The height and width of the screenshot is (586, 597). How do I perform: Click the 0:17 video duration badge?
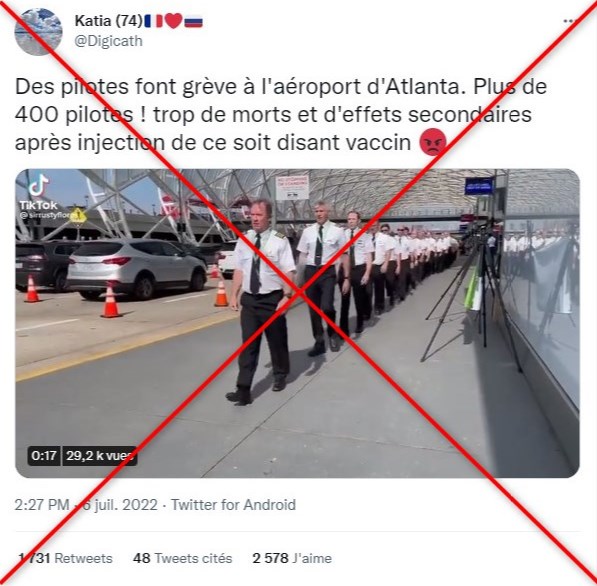(44, 455)
